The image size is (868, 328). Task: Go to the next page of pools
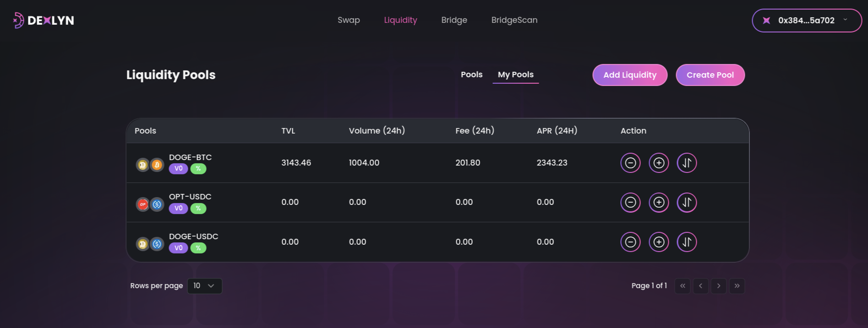(x=718, y=286)
